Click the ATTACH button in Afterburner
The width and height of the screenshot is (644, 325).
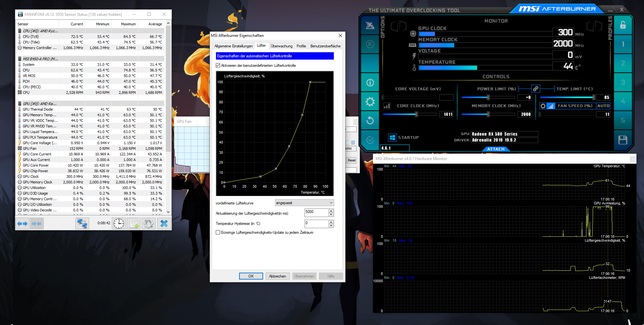point(496,149)
